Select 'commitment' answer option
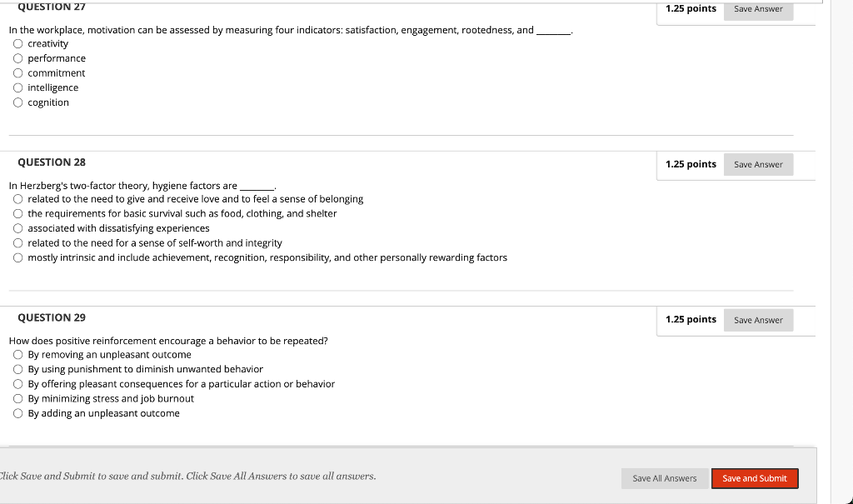 (17, 73)
